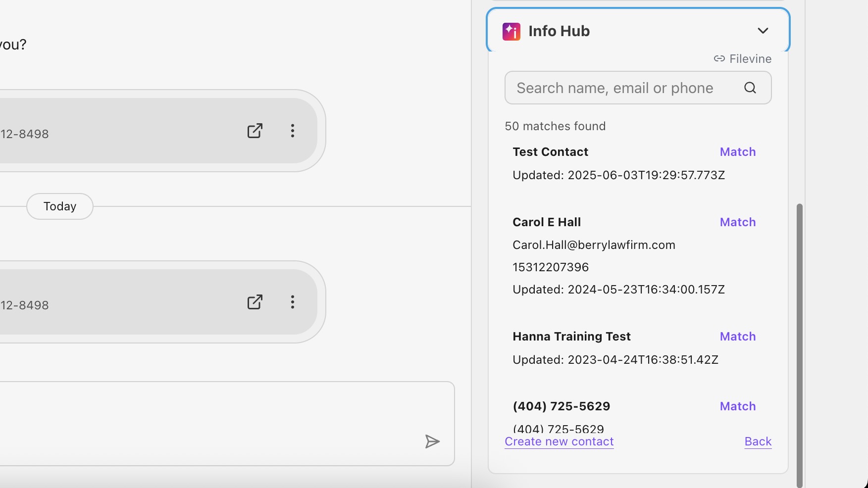
Task: Click the Info Hub panel scrollbar
Action: [x=799, y=345]
